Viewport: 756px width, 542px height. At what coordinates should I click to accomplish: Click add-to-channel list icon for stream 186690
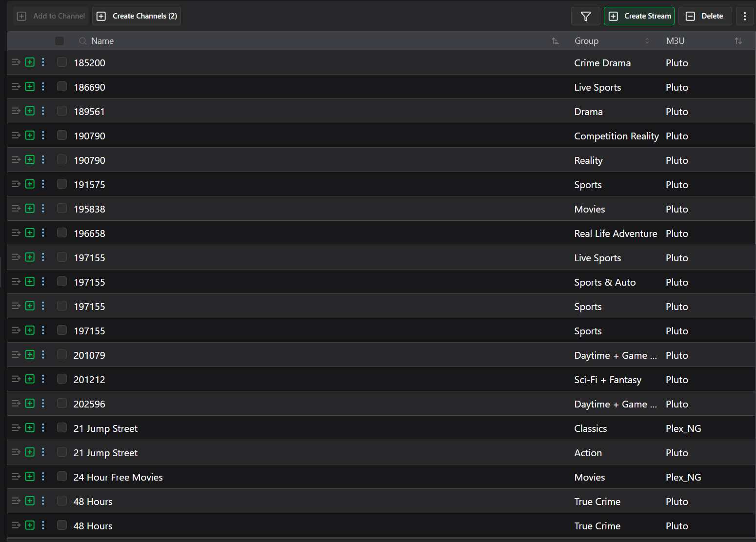(16, 87)
